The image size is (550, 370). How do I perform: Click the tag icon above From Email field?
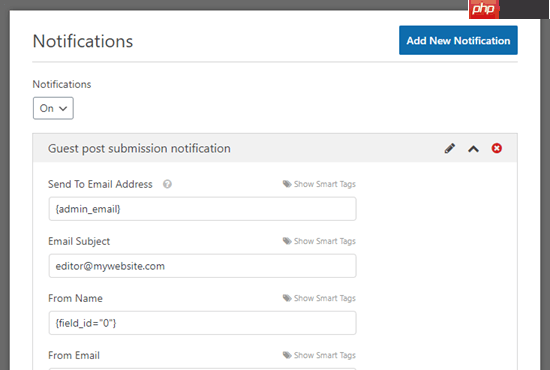pyautogui.click(x=287, y=355)
